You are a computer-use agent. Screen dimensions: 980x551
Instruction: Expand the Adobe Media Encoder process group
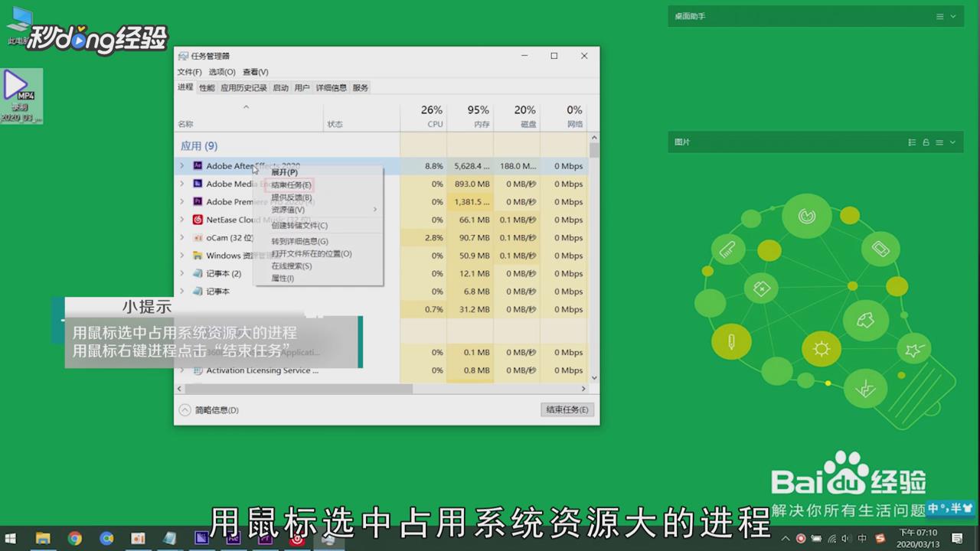point(182,184)
